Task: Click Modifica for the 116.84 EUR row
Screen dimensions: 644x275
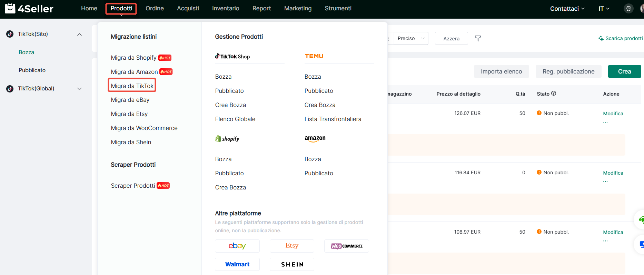Action: (x=613, y=173)
